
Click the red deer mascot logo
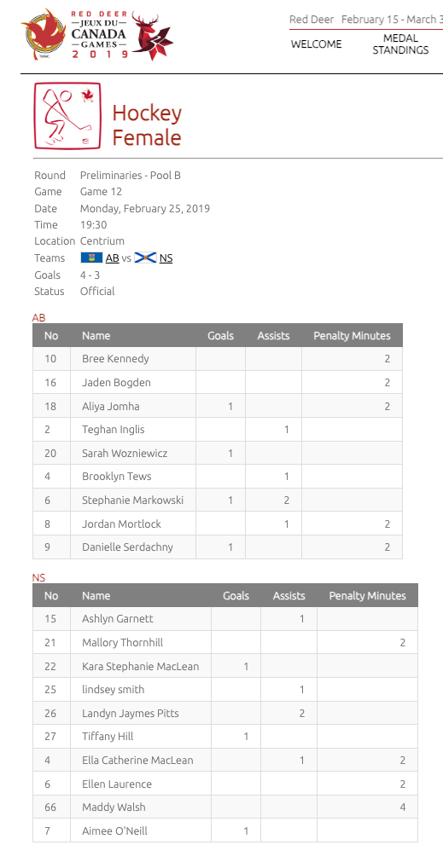pos(151,36)
